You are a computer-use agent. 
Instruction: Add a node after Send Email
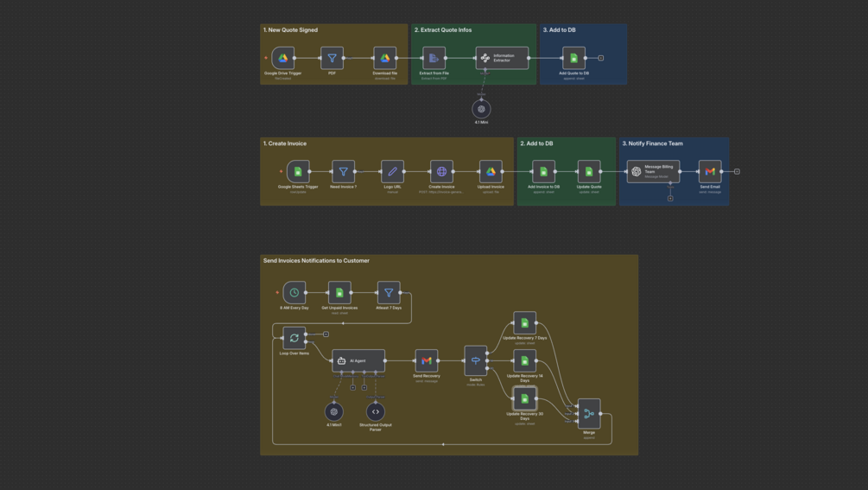[737, 172]
